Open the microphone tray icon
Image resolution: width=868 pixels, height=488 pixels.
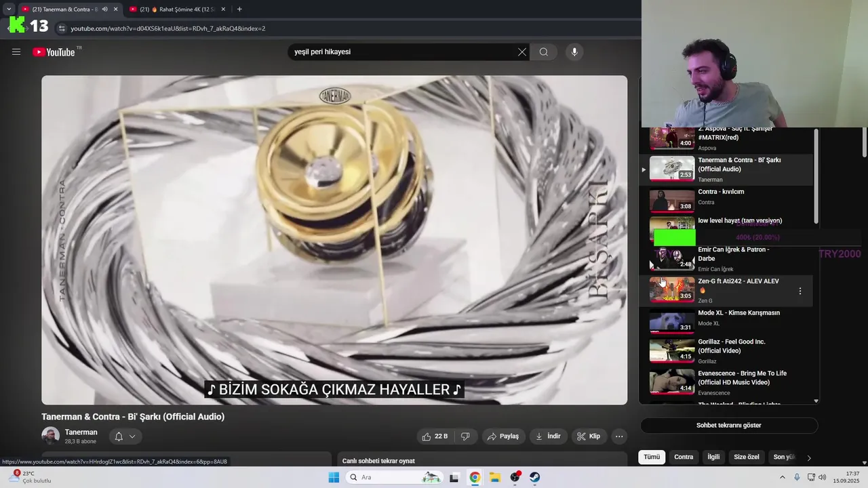pos(797,477)
